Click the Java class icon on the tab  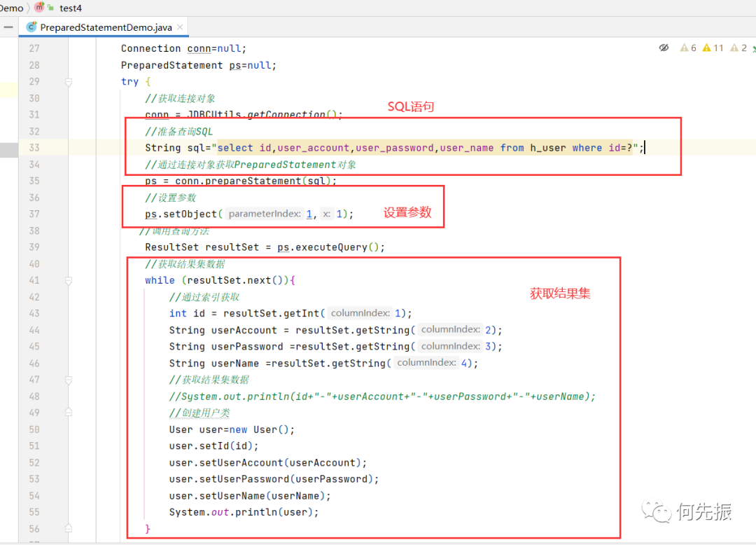tap(31, 27)
